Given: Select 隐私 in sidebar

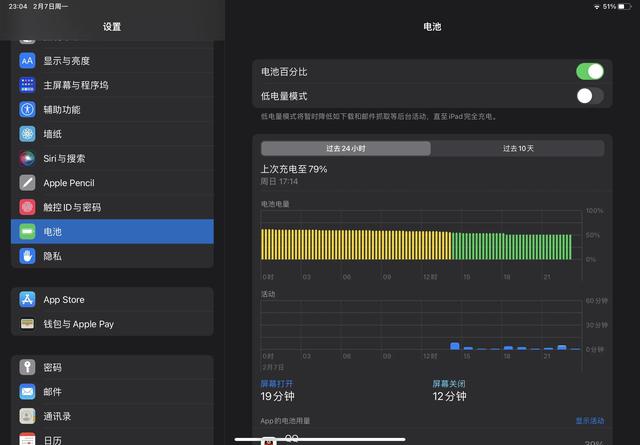Looking at the screenshot, I should click(x=112, y=256).
